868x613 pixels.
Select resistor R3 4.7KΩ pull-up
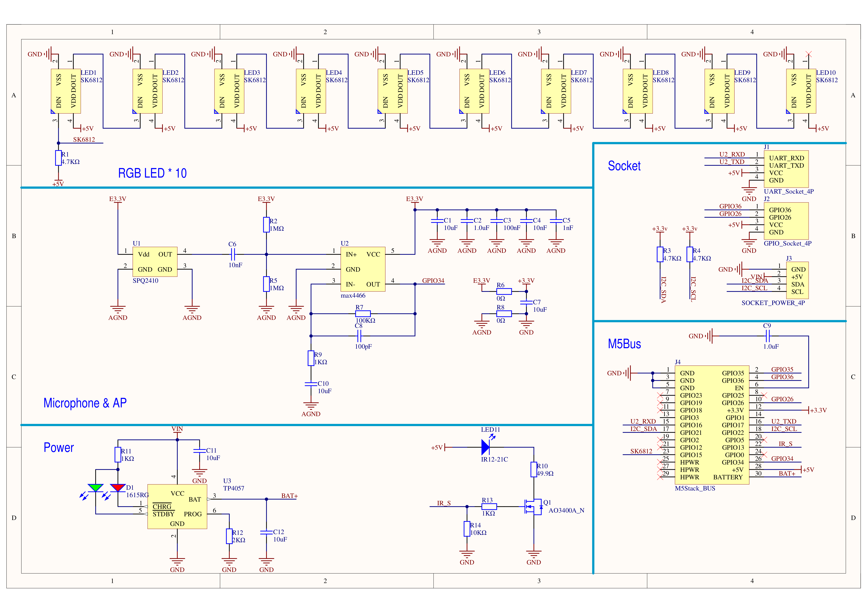[x=660, y=254]
